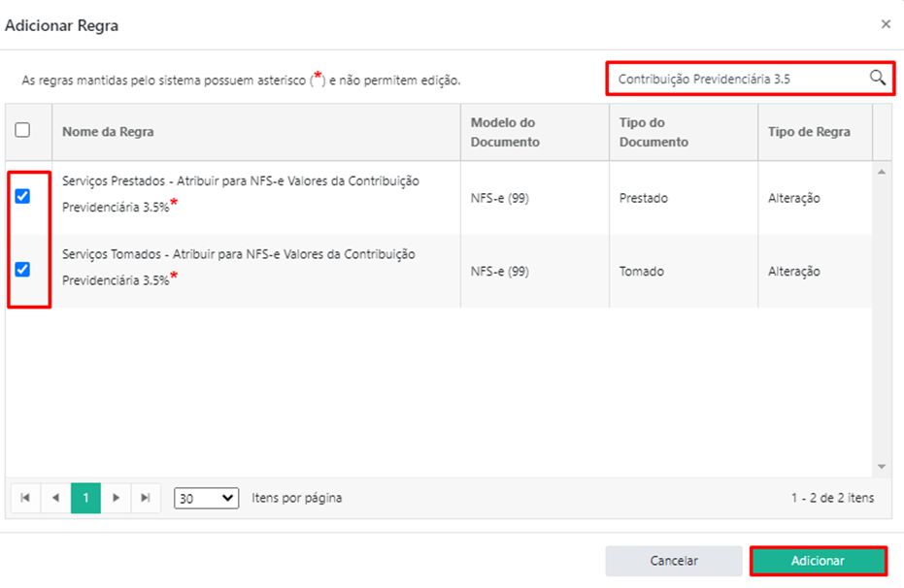Viewport: 904px width, 588px height.
Task: Go to next page arrow
Action: click(116, 498)
